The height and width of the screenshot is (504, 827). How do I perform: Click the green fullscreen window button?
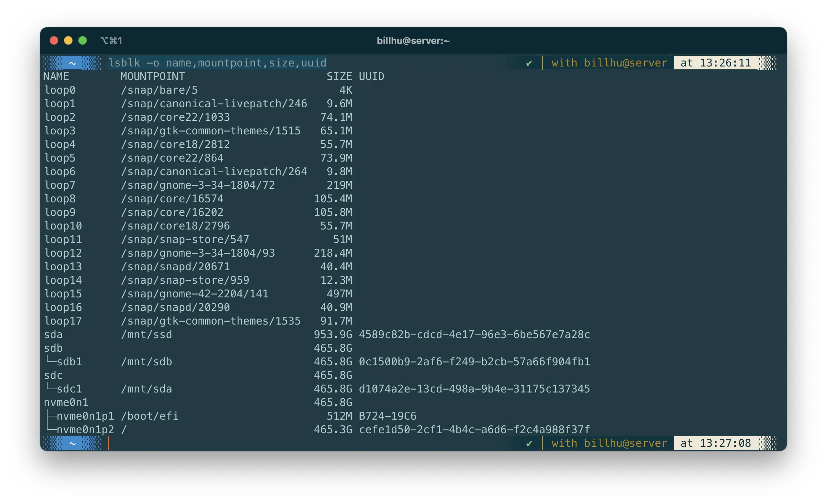coord(83,40)
